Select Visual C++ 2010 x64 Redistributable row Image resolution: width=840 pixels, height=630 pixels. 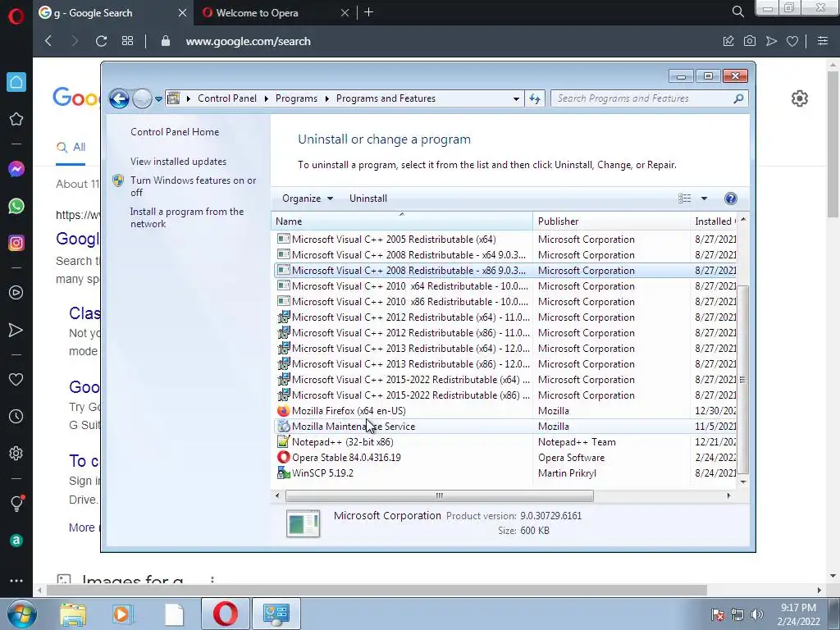pos(504,286)
